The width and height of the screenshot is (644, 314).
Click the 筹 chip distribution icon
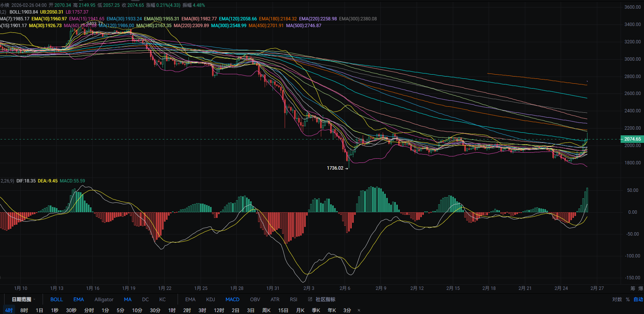click(x=633, y=288)
